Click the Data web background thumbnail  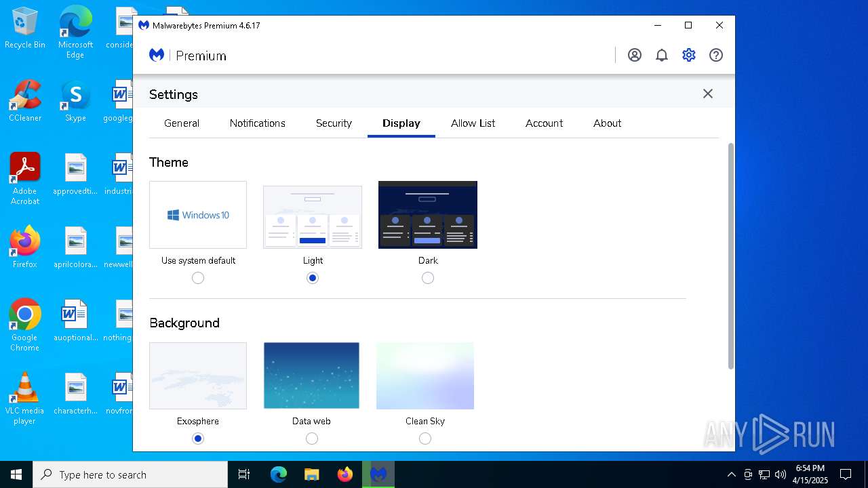[x=312, y=375]
